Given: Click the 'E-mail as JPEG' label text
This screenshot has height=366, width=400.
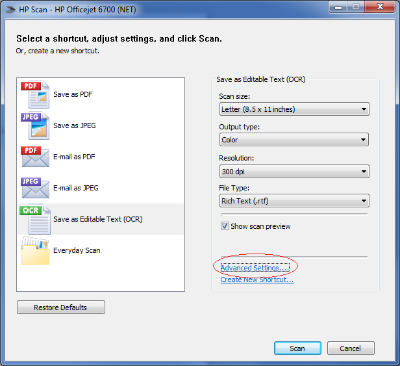Looking at the screenshot, I should coord(76,188).
